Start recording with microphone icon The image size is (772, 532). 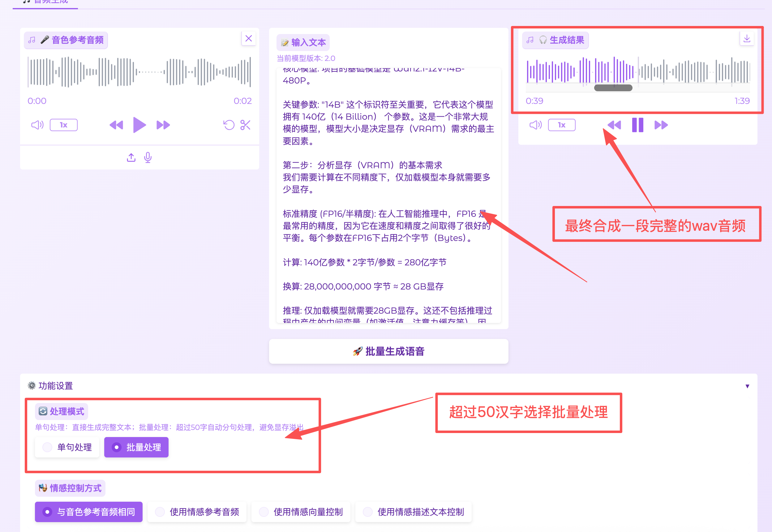click(148, 157)
